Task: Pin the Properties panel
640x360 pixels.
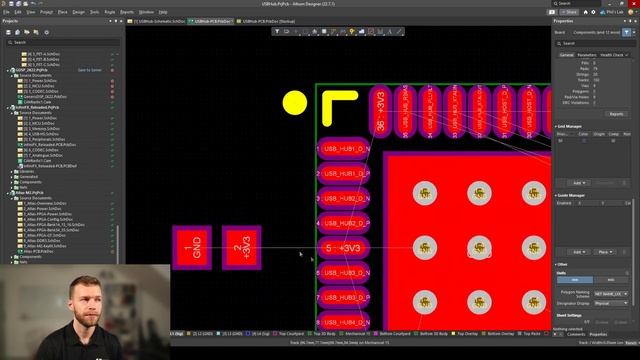Action: point(630,21)
